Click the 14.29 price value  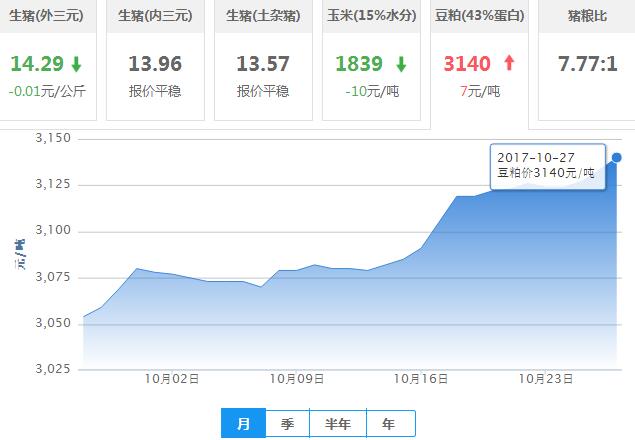tap(37, 64)
